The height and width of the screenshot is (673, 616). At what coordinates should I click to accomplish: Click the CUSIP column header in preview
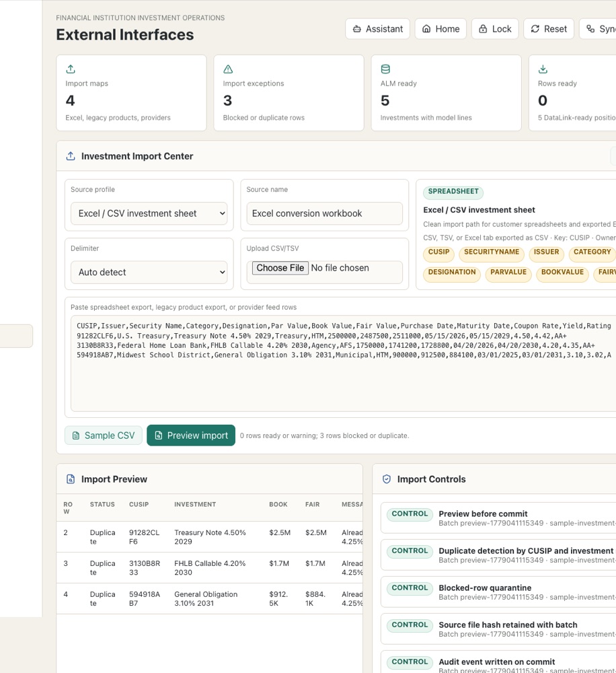click(x=139, y=504)
